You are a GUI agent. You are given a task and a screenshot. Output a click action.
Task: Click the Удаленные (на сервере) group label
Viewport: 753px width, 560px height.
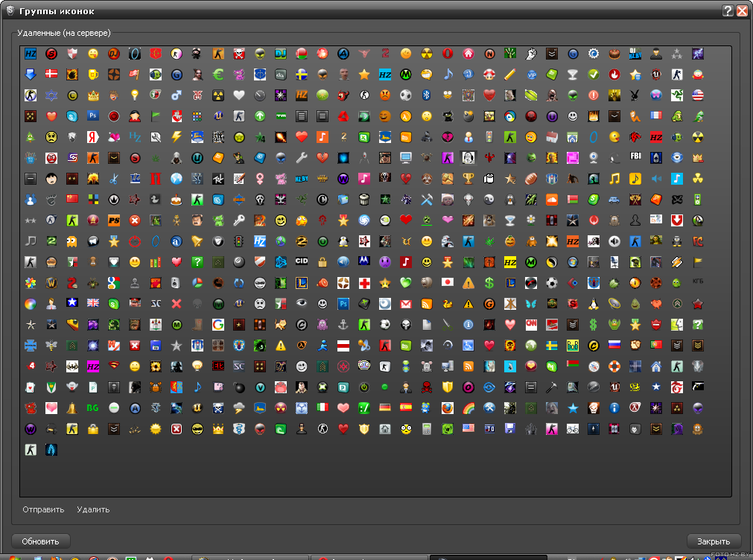pyautogui.click(x=64, y=33)
